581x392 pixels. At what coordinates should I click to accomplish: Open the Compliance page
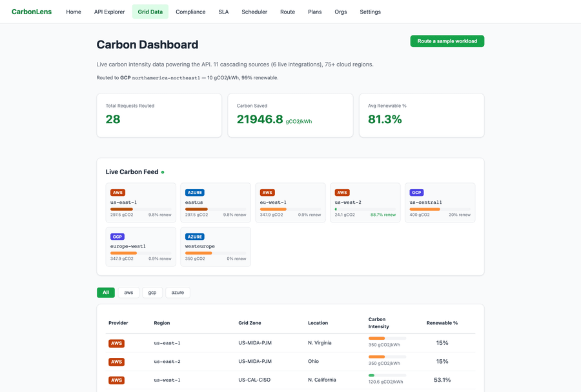190,12
